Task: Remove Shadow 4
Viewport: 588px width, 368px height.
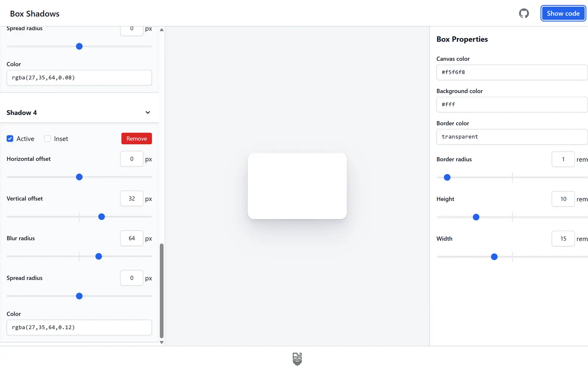Action: point(136,139)
